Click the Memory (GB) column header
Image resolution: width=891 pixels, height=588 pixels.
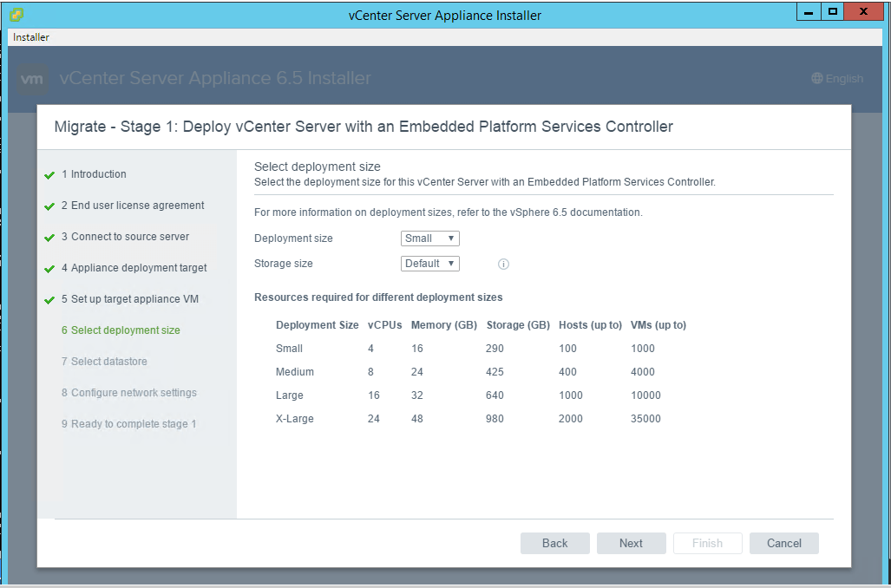pos(444,325)
